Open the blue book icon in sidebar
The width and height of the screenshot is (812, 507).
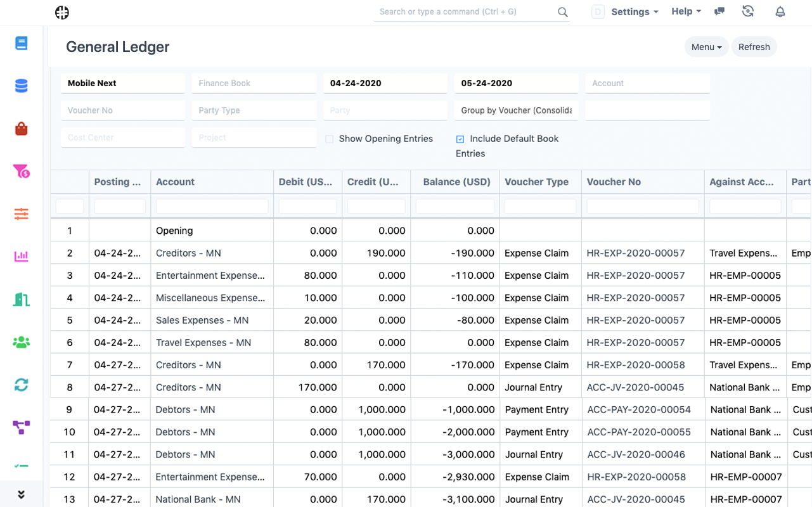[22, 43]
